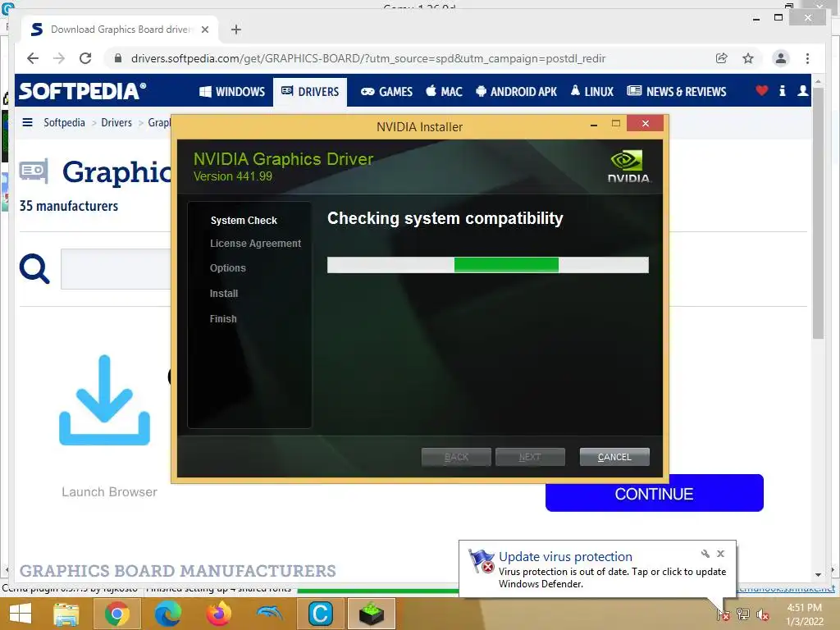The width and height of the screenshot is (840, 630).
Task: Open File Explorer from the taskbar
Action: 66,614
